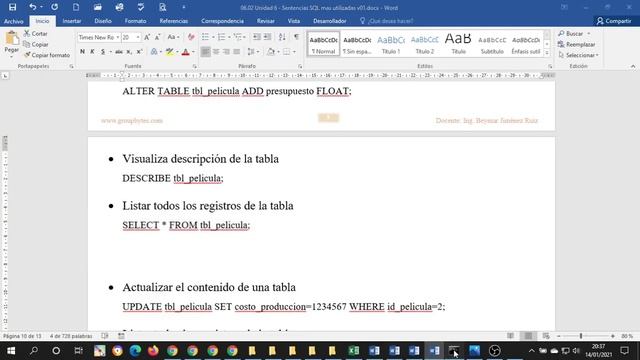Open Excel from the taskbar

354,351
